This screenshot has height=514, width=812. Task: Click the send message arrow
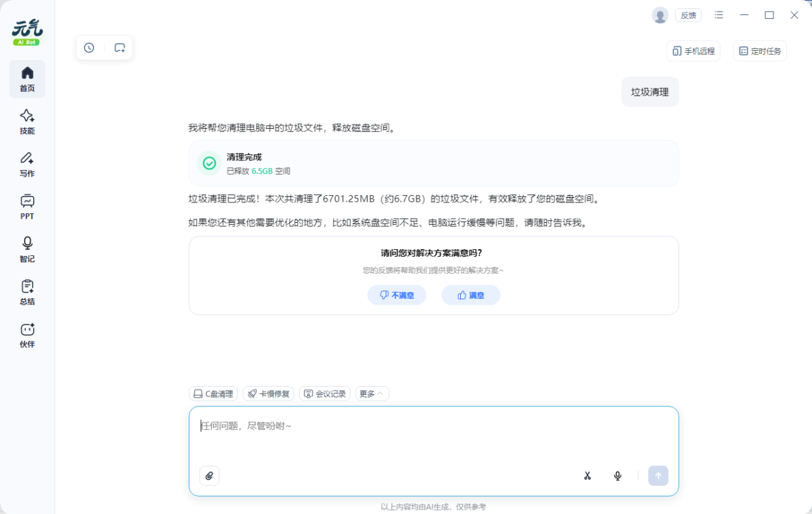point(658,475)
